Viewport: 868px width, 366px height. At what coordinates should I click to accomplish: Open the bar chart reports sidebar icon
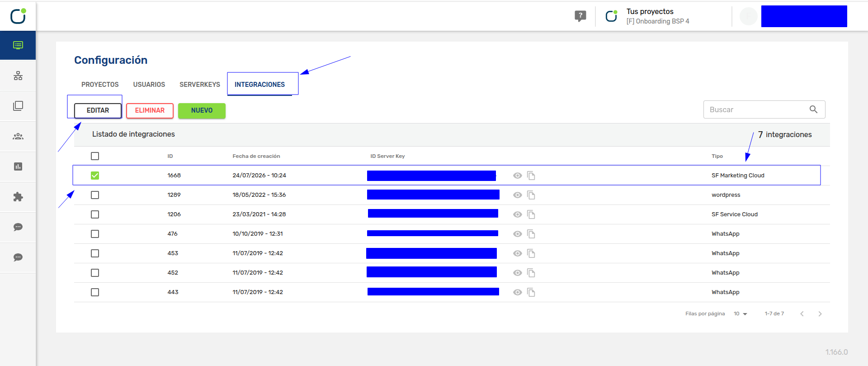[18, 166]
